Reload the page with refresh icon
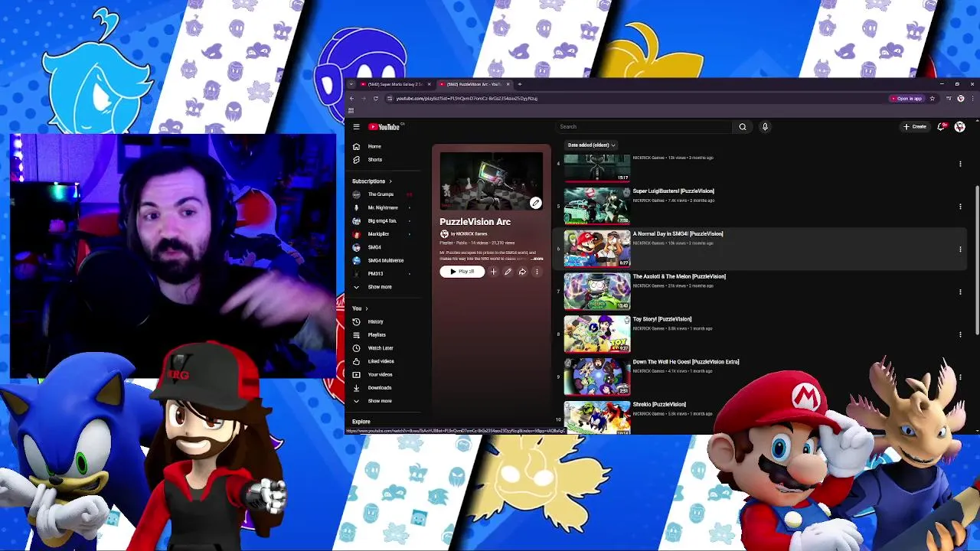This screenshot has height=551, width=980. [x=375, y=99]
